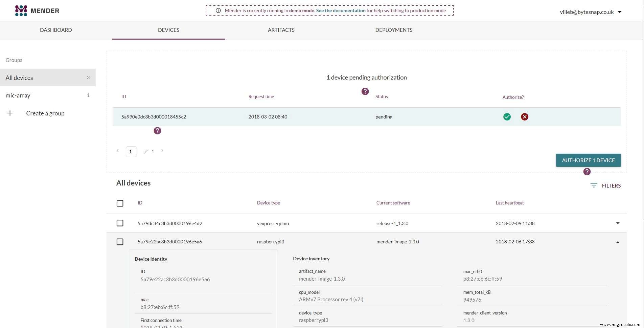
Task: Open the Filters panel via the funnel icon
Action: (594, 185)
